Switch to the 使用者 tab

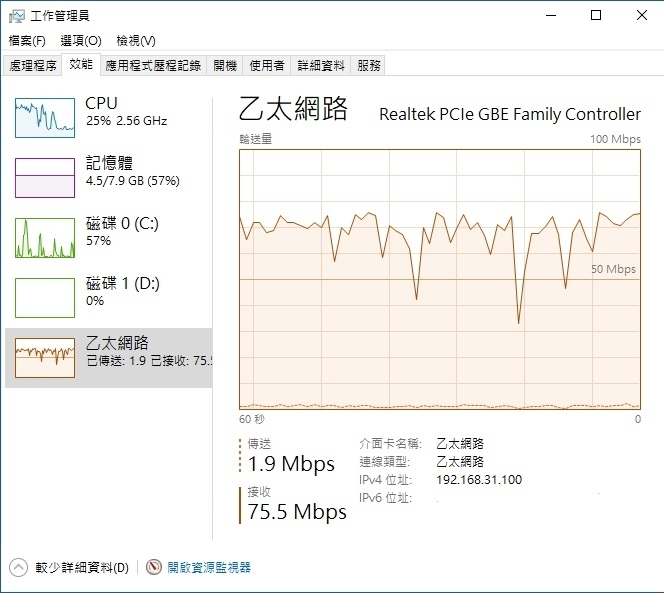coord(267,66)
